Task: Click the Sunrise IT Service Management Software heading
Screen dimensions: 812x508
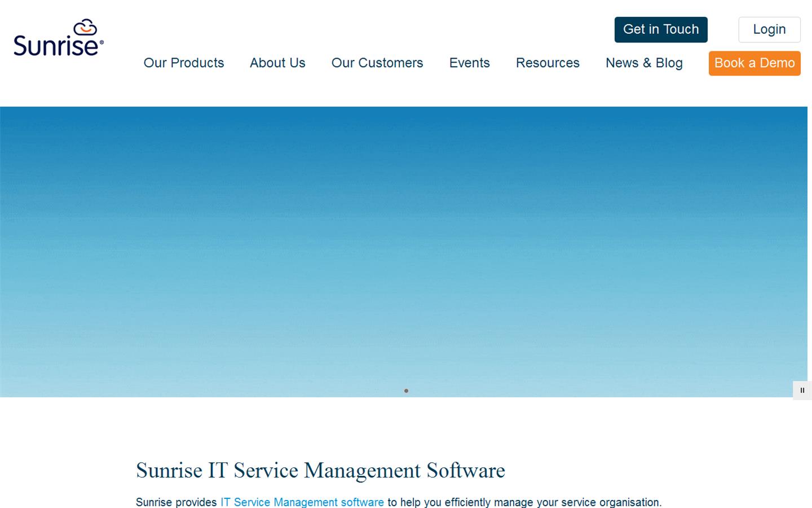Action: [320, 470]
